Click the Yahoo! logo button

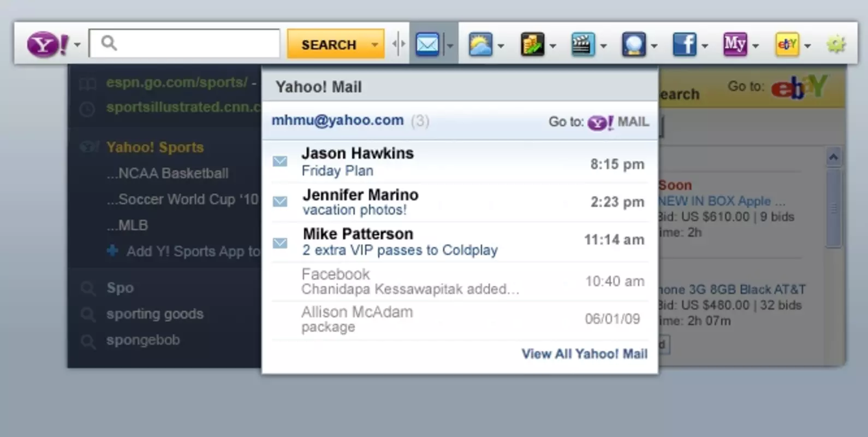(x=47, y=44)
